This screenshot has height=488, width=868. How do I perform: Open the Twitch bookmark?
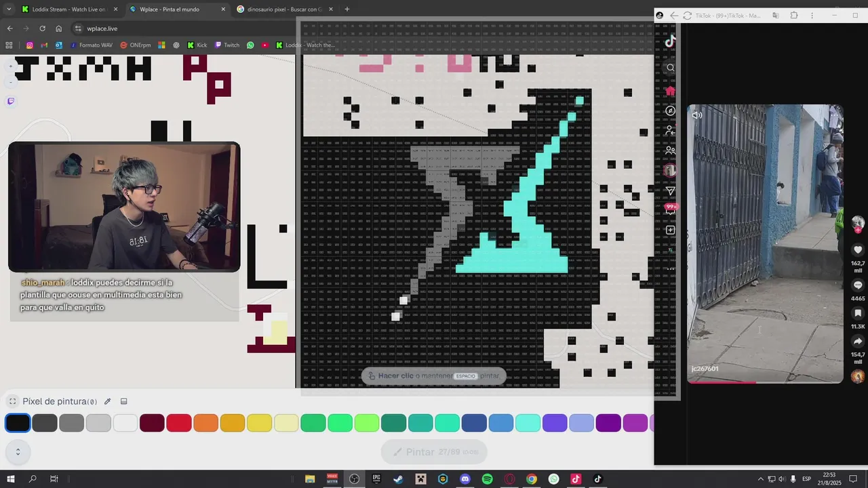click(227, 45)
